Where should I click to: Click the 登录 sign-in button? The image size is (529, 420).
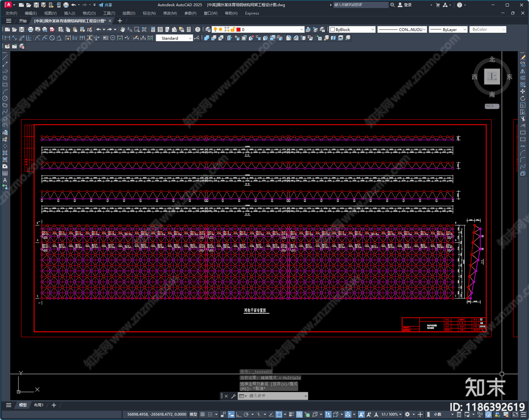(405, 5)
